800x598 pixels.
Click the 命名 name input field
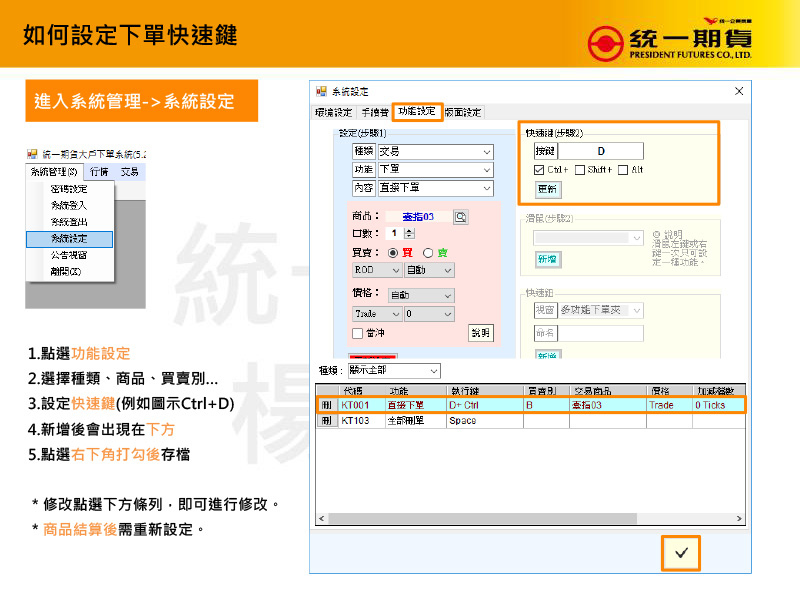coord(601,334)
